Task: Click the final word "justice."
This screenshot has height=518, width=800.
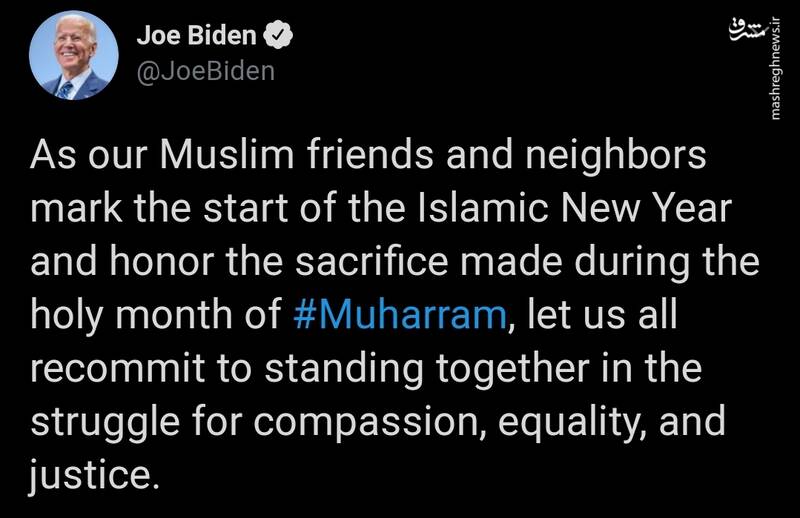Action: click(x=91, y=476)
